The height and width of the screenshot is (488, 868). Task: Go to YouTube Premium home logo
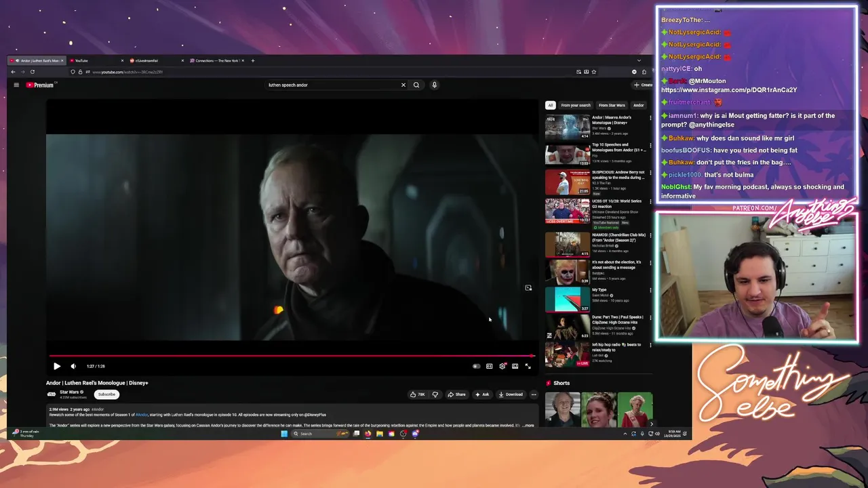pos(41,85)
